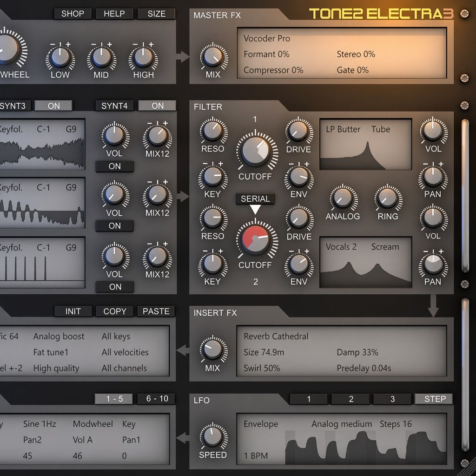This screenshot has height=476, width=476.
Task: Click the Filter 2 PAN knob
Action: coord(433,264)
